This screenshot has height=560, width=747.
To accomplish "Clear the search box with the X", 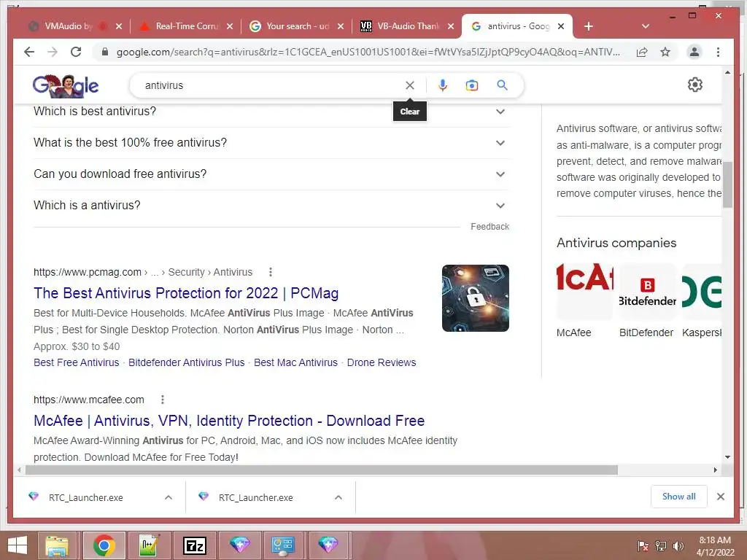I will 410,85.
